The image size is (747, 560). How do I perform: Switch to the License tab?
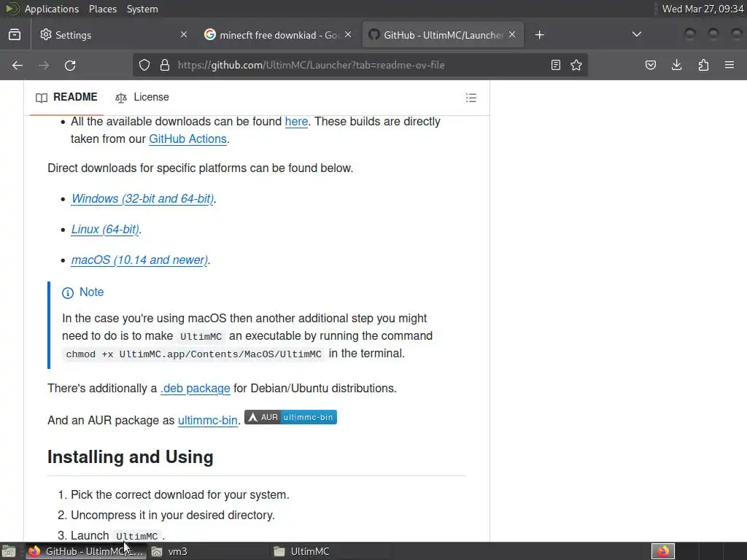coord(142,97)
